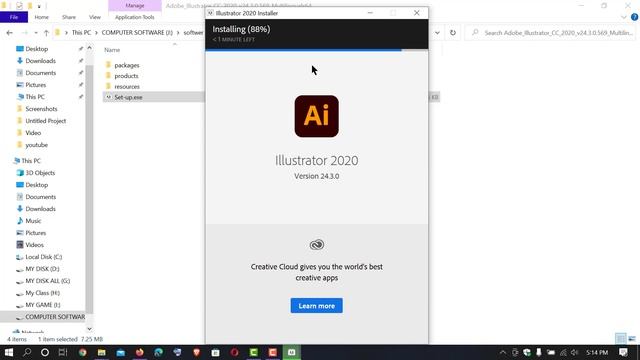640x360 pixels.
Task: Click COMPUTER SOFTWARE (J:) in address path
Action: tap(137, 33)
